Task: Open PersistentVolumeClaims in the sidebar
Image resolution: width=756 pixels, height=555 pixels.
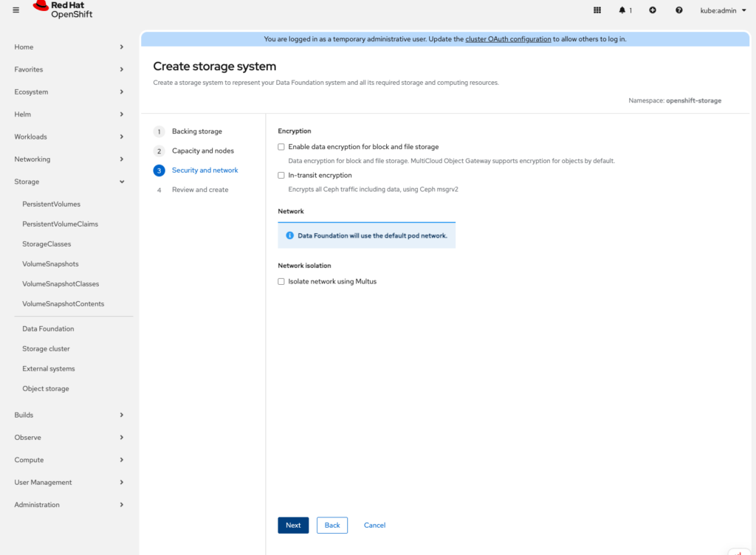Action: tap(60, 224)
